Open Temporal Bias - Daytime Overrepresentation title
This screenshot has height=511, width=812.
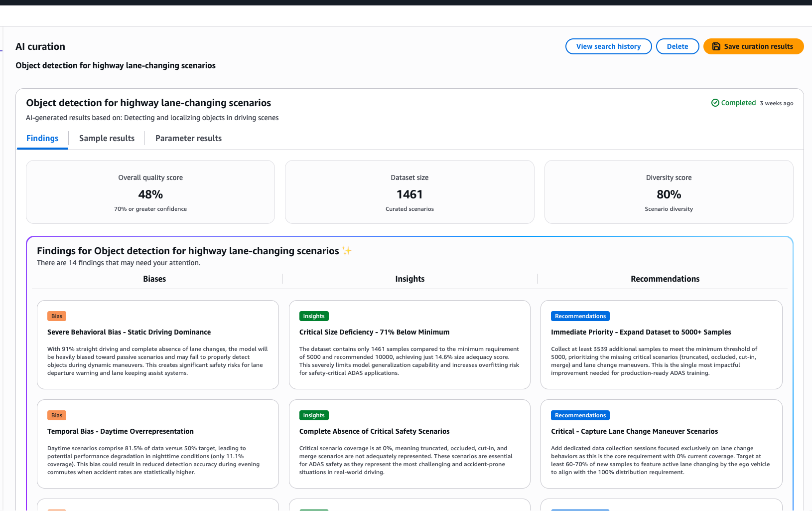click(121, 431)
